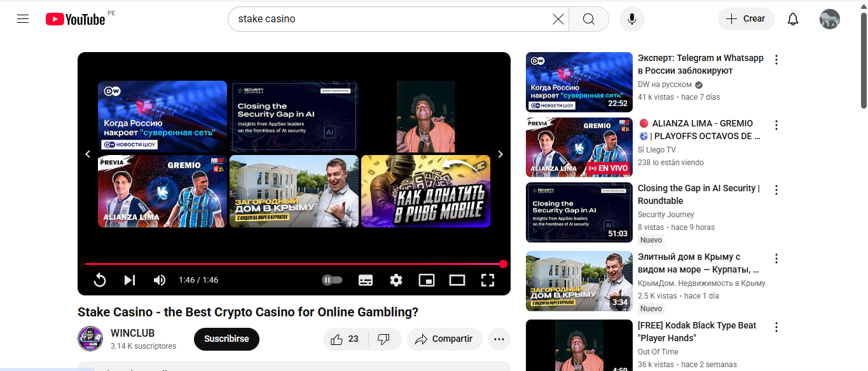Open the Загородный дом в Крыму end-screen video
The width and height of the screenshot is (868, 371).
coord(294,191)
